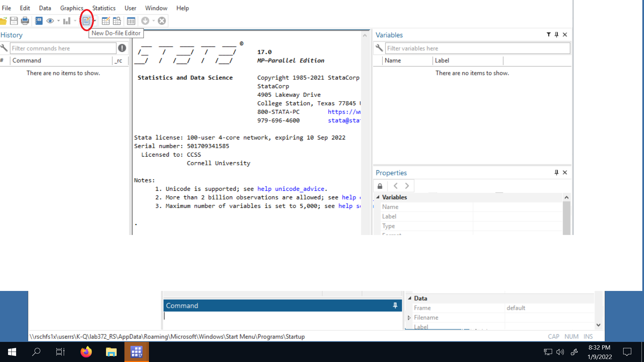This screenshot has width=644, height=362.
Task: Open the Help menu
Action: click(x=183, y=8)
